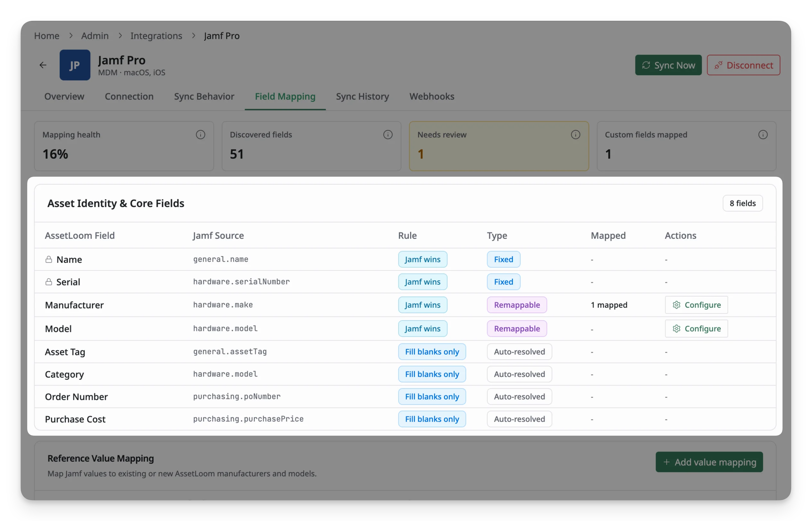Configure the Manufacturer field mapping
Image resolution: width=812 pixels, height=521 pixels.
click(696, 305)
